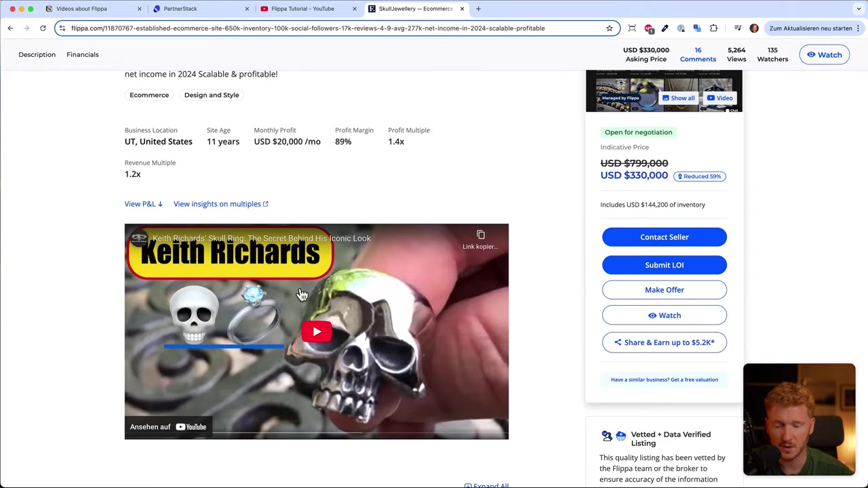Go back with the browser back arrow
The image size is (868, 488).
click(x=10, y=28)
